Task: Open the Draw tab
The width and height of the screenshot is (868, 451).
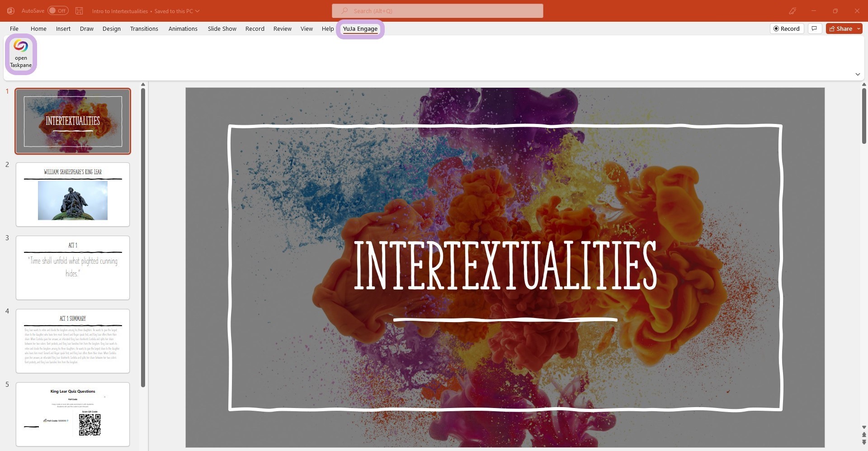Action: pos(87,28)
